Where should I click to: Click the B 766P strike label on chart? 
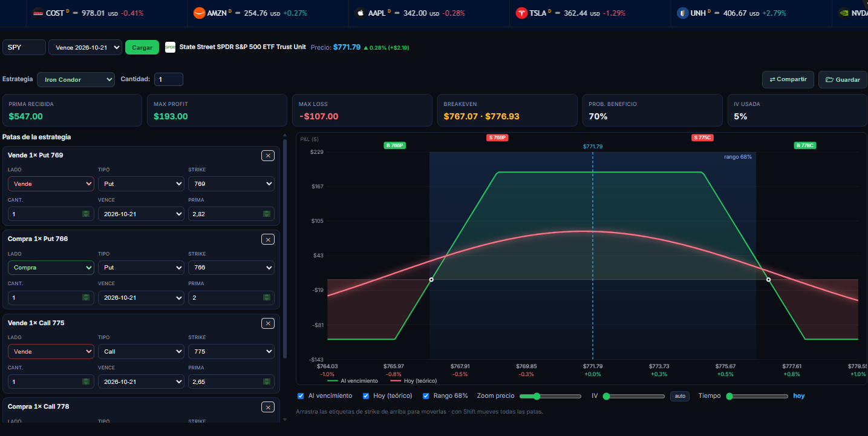pyautogui.click(x=394, y=145)
